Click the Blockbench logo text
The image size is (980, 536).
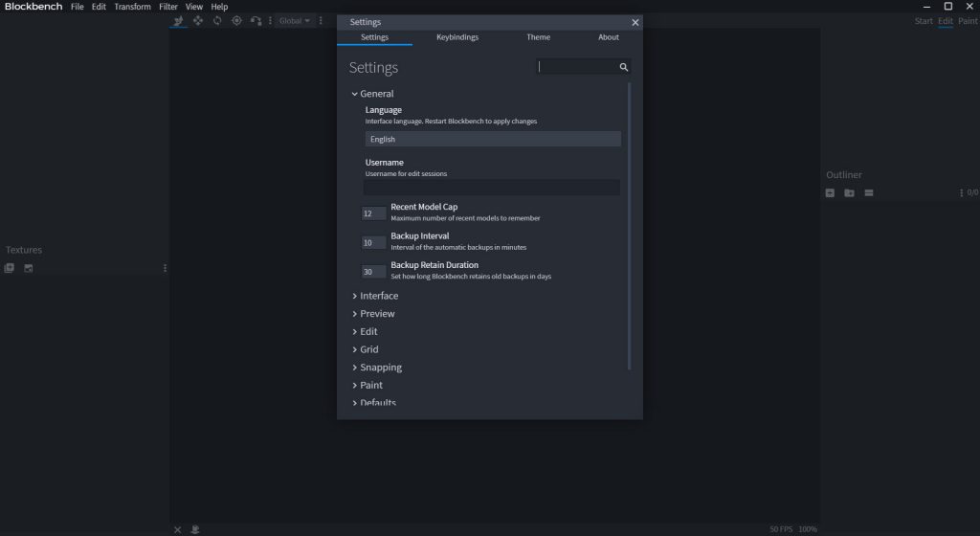[x=33, y=7]
